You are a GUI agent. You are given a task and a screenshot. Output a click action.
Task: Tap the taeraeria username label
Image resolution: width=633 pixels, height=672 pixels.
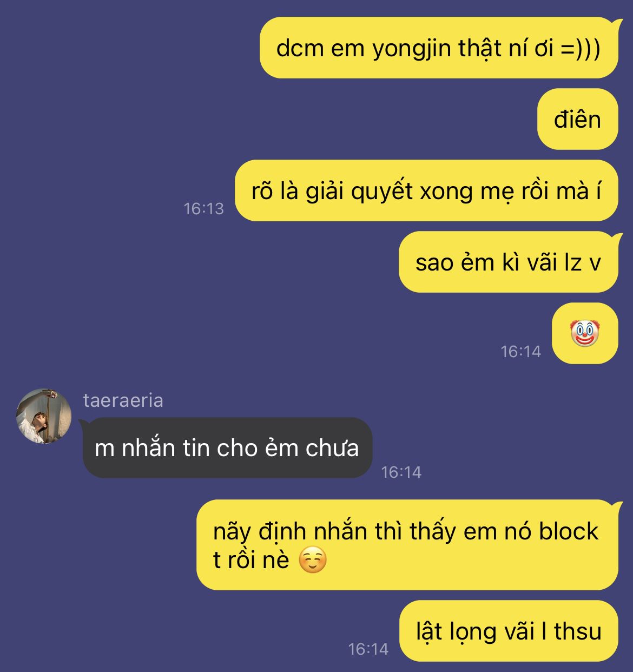click(x=123, y=400)
